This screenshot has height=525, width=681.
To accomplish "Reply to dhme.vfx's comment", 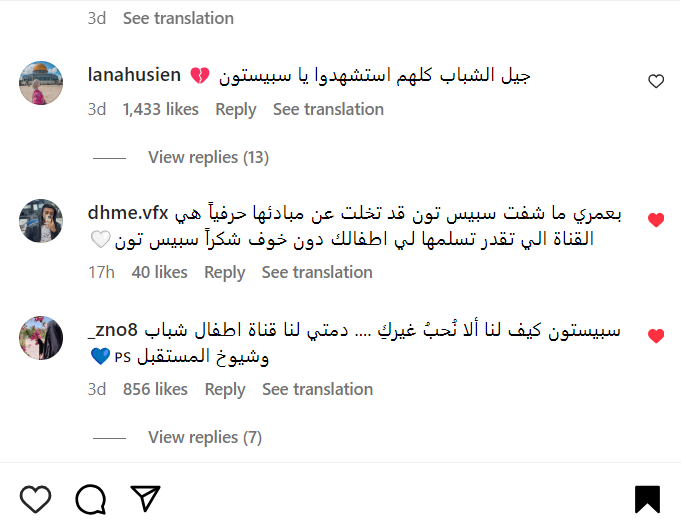I will pos(224,272).
